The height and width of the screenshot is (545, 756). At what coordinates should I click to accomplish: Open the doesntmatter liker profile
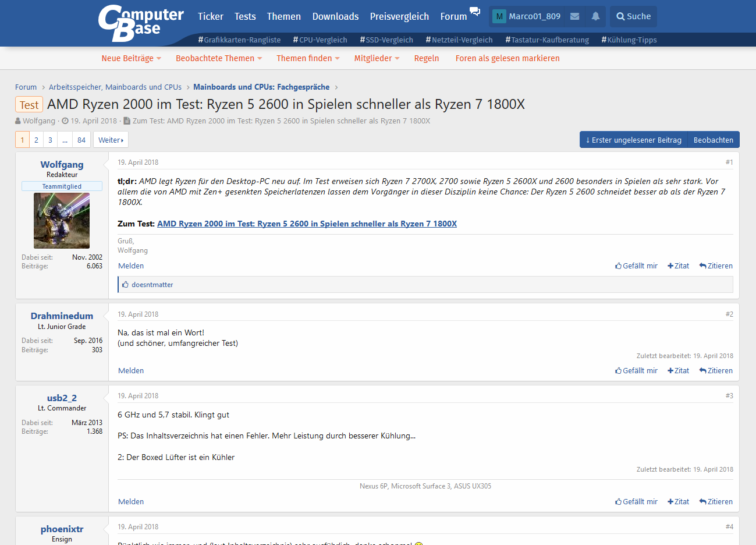[152, 285]
